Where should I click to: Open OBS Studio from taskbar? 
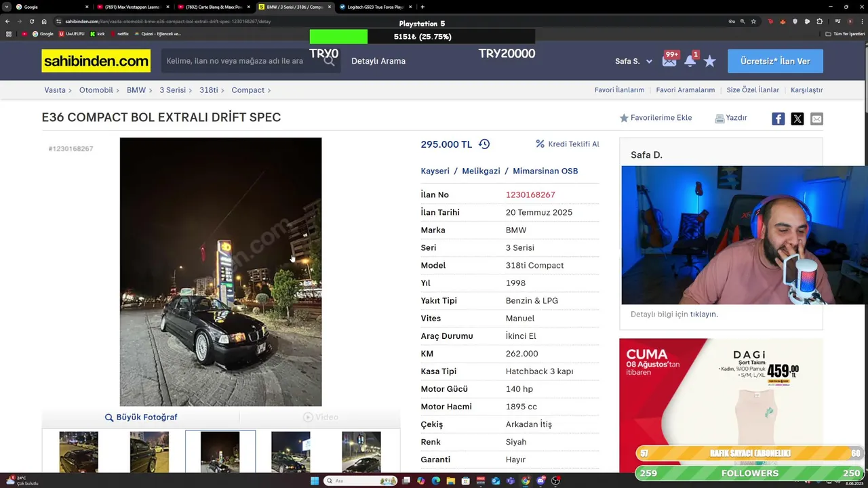[555, 481]
